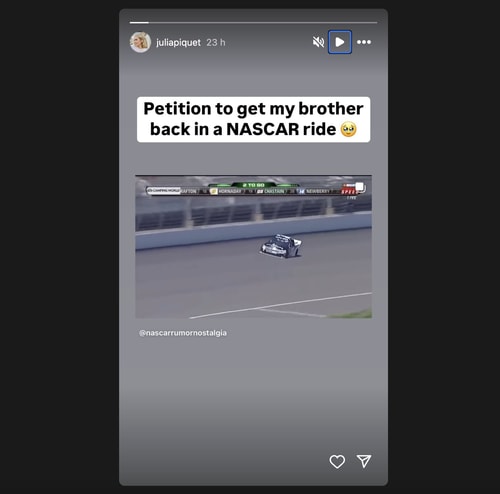Share story via paper plane icon
The width and height of the screenshot is (500, 494).
tap(364, 461)
